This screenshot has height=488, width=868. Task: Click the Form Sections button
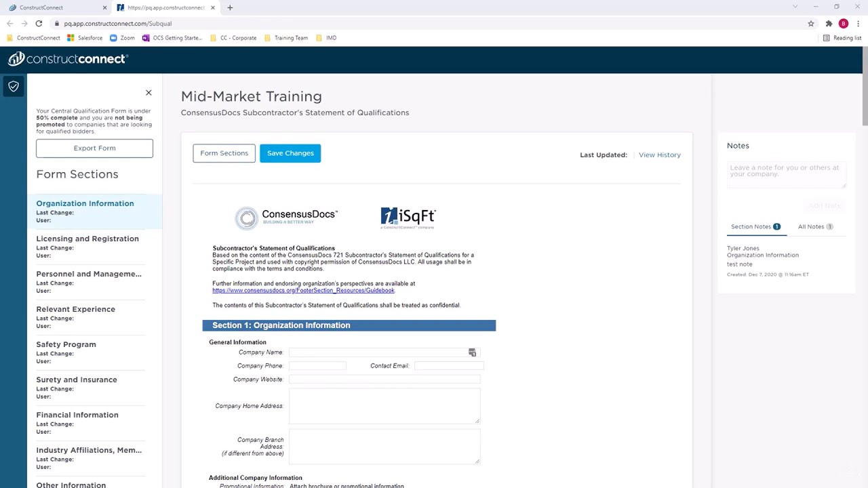(x=224, y=153)
